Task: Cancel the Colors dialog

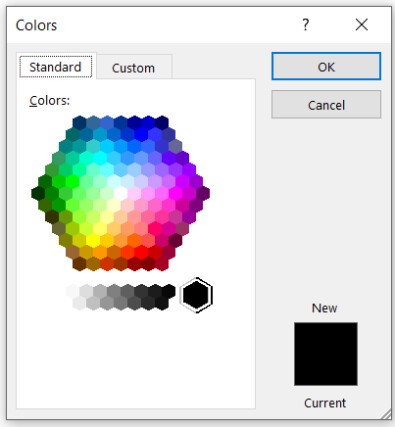Action: [x=326, y=105]
